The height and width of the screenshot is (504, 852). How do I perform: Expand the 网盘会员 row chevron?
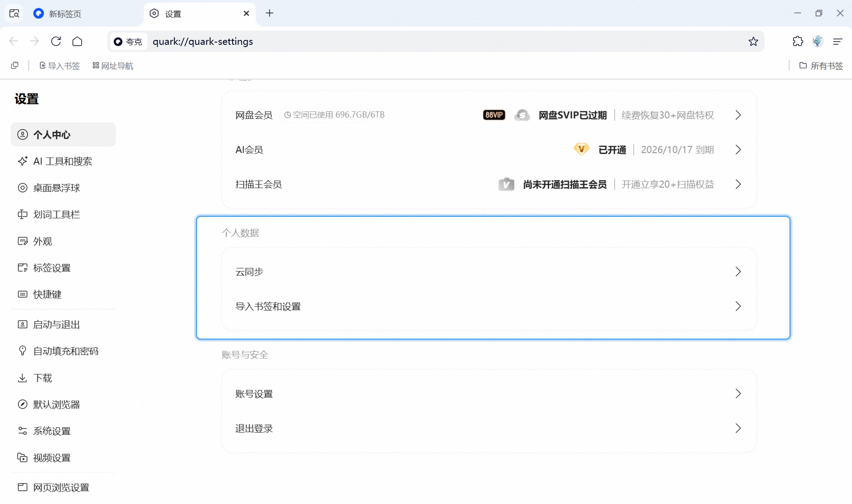[x=738, y=115]
